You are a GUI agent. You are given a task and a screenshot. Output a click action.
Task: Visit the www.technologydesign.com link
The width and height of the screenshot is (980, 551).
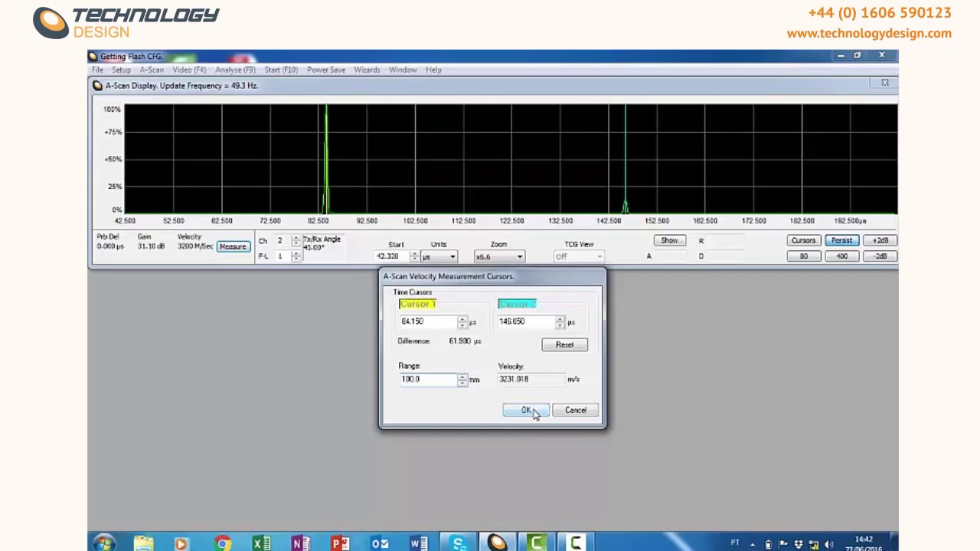pos(869,33)
